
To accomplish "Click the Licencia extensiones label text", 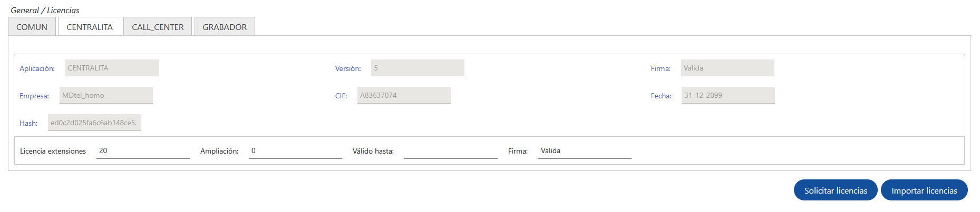I will (x=53, y=152).
